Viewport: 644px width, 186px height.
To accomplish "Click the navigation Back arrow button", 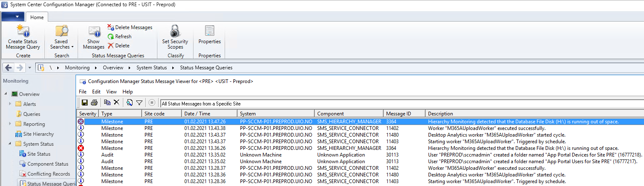I will coord(9,68).
